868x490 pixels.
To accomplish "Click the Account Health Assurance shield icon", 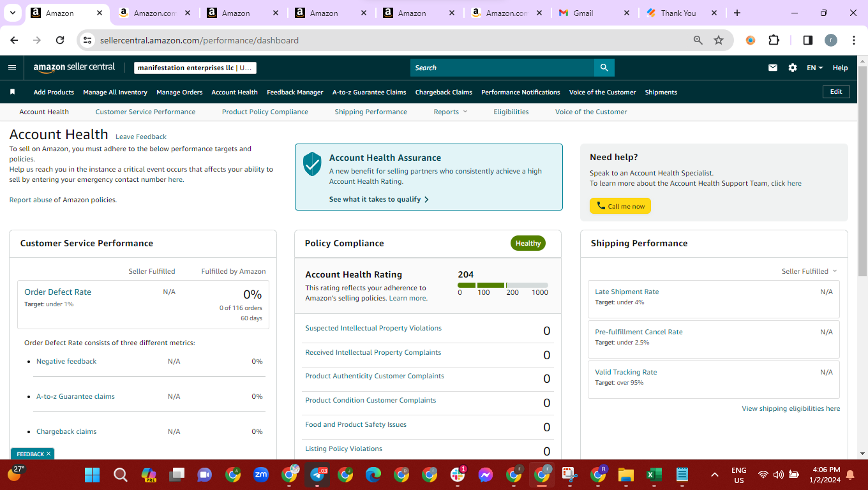I will click(312, 164).
